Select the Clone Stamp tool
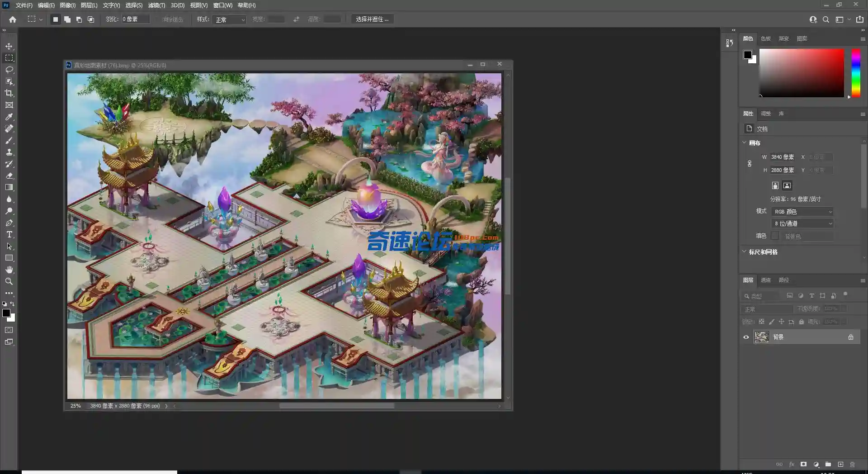This screenshot has width=868, height=474. tap(9, 152)
